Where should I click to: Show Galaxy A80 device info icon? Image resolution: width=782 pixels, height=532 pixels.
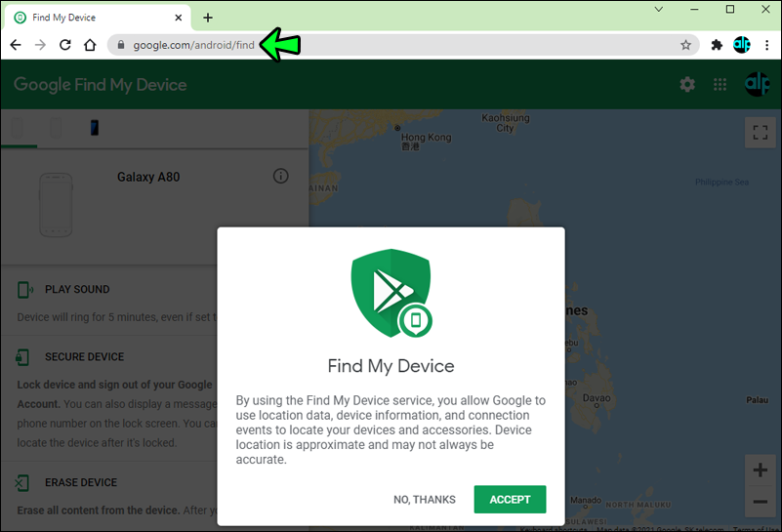281,176
